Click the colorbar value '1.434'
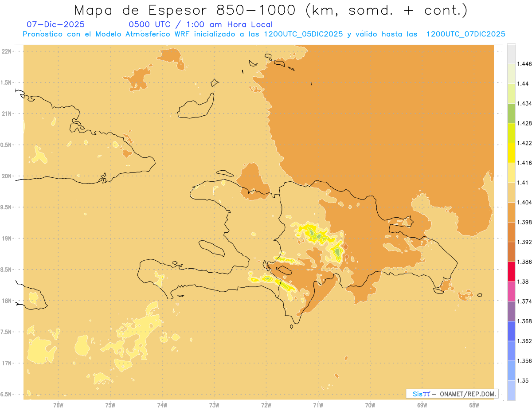 tap(524, 103)
